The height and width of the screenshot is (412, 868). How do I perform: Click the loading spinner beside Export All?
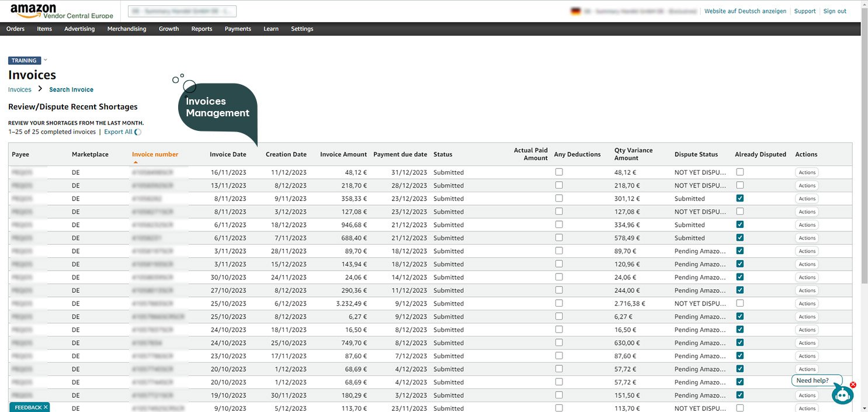click(138, 132)
